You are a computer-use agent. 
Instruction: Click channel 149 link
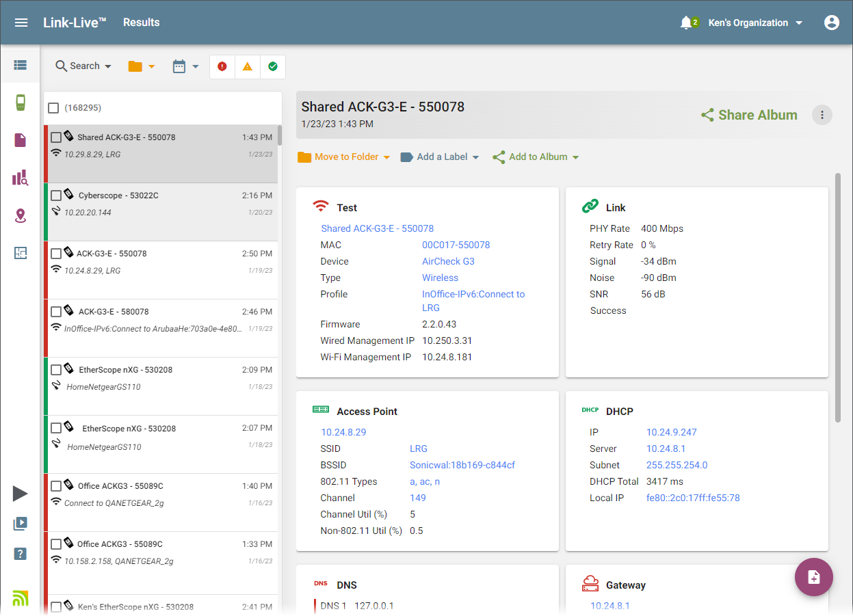[x=418, y=498]
